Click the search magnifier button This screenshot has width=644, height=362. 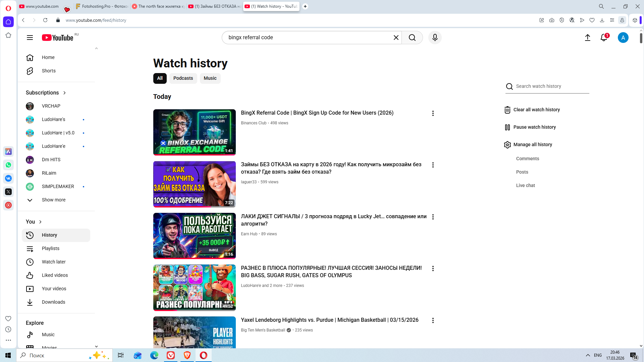(412, 38)
